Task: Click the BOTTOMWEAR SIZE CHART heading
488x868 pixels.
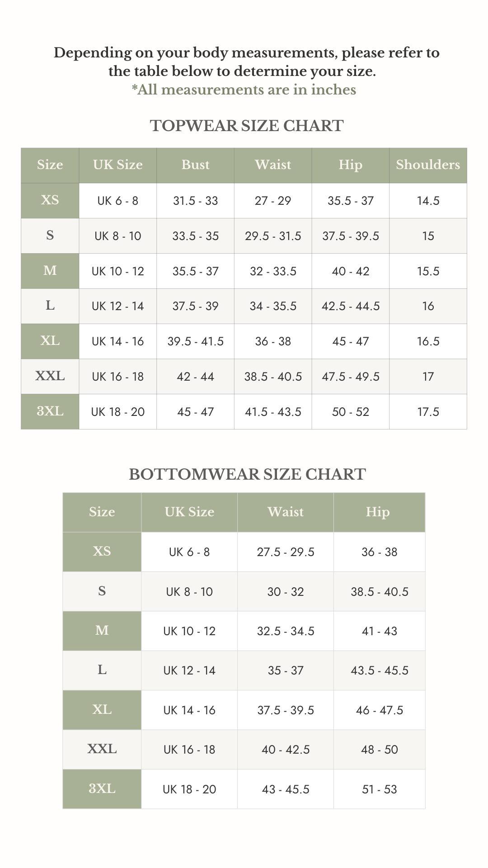Action: 247,474
